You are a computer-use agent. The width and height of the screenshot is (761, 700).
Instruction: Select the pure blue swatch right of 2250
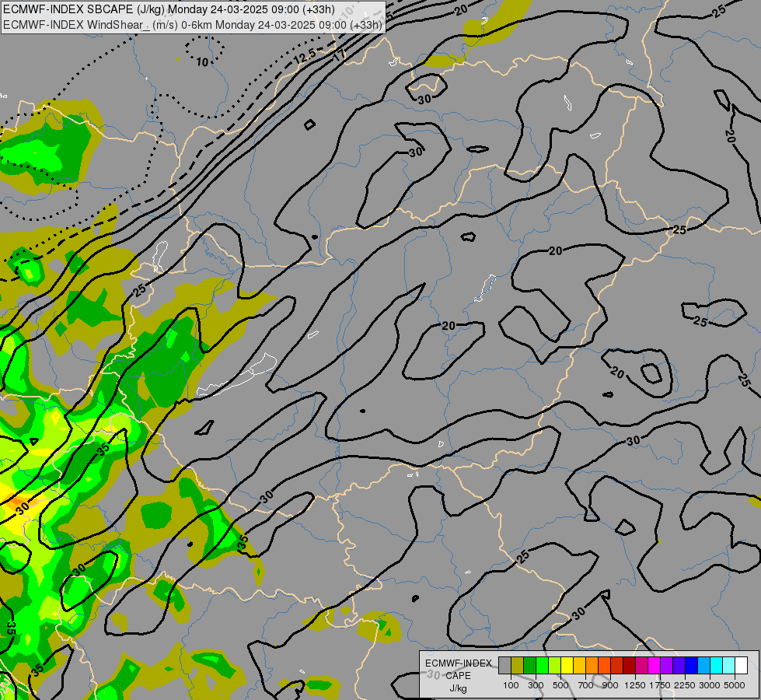click(692, 665)
